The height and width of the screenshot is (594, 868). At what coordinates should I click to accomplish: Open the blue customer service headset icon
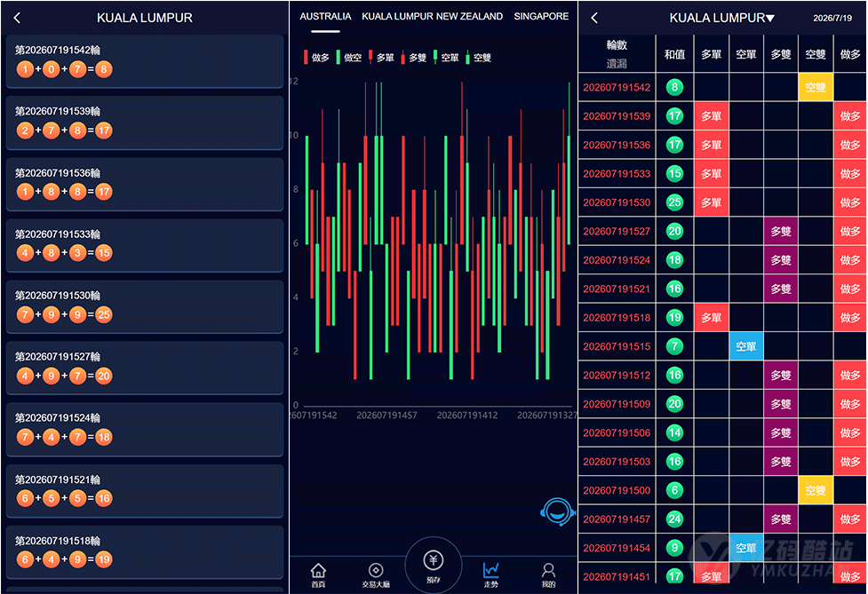[x=557, y=512]
